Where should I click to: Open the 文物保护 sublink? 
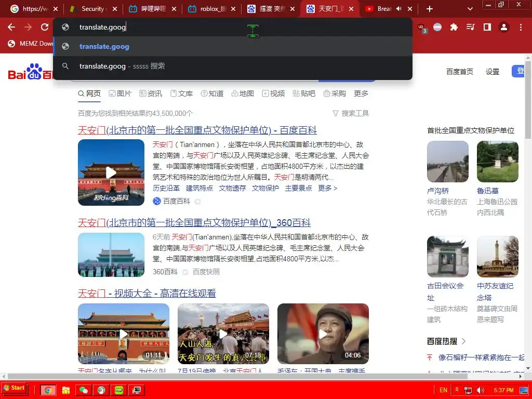click(265, 188)
